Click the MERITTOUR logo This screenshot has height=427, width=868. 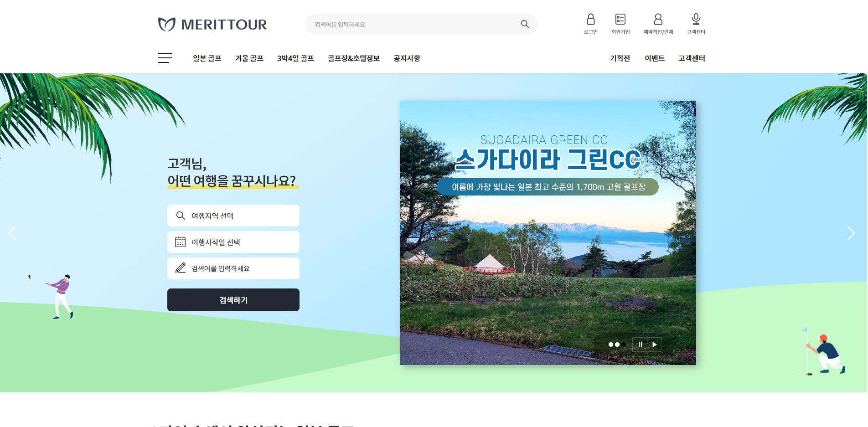[x=212, y=24]
